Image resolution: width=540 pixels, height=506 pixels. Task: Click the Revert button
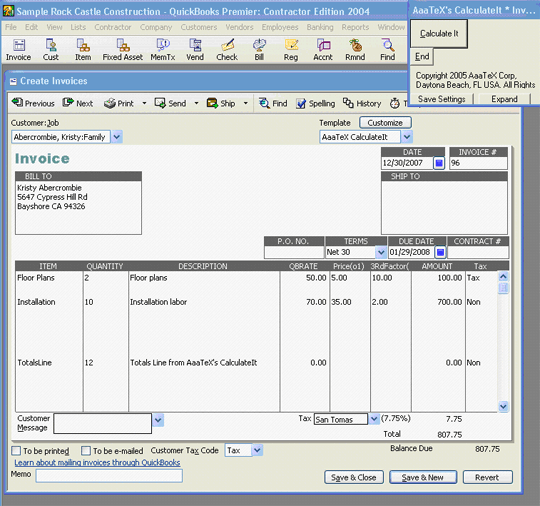click(x=487, y=477)
